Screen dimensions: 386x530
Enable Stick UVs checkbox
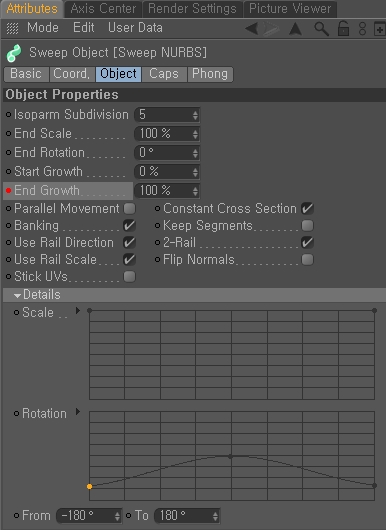tap(129, 276)
